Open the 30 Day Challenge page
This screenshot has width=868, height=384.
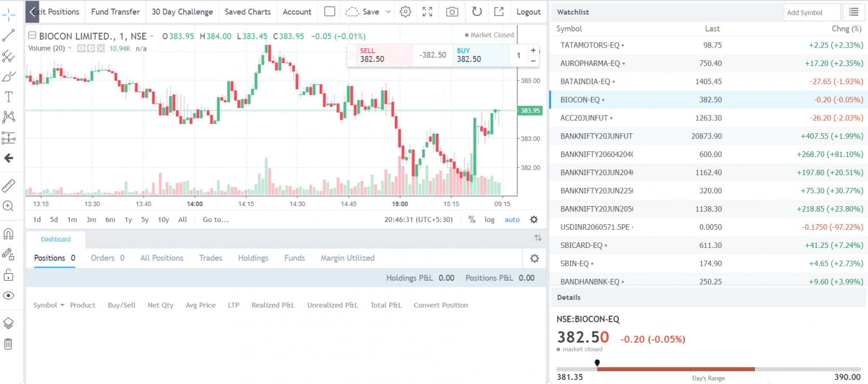tap(182, 11)
